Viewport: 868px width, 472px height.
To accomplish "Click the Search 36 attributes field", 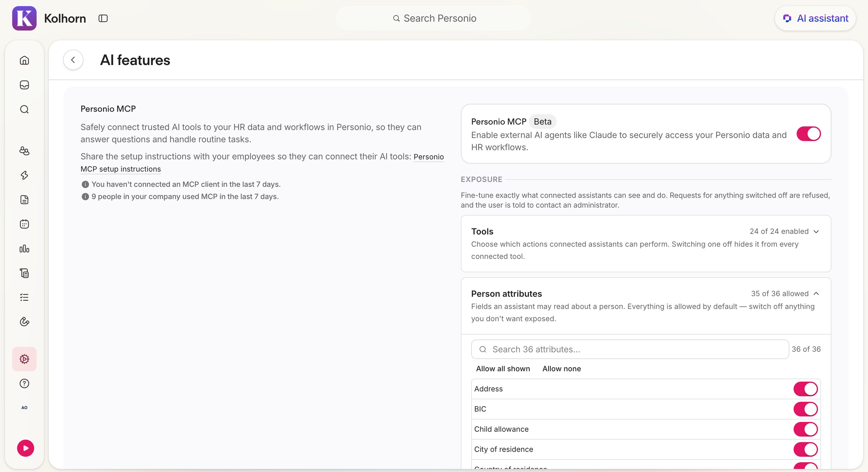I will [x=630, y=349].
